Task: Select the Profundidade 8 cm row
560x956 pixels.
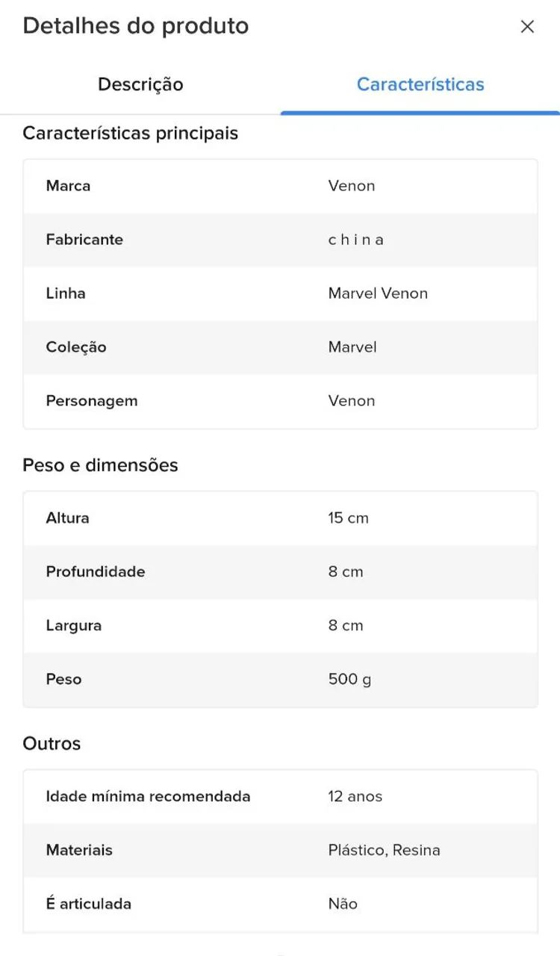Action: pyautogui.click(x=281, y=572)
